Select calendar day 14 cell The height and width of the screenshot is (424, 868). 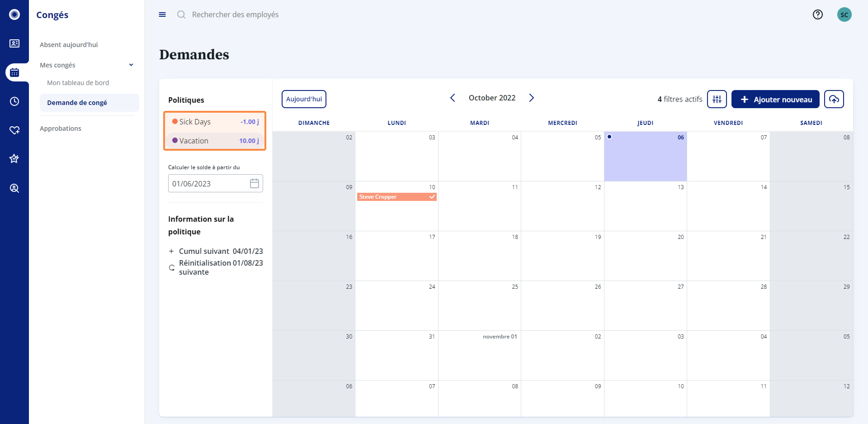(728, 206)
